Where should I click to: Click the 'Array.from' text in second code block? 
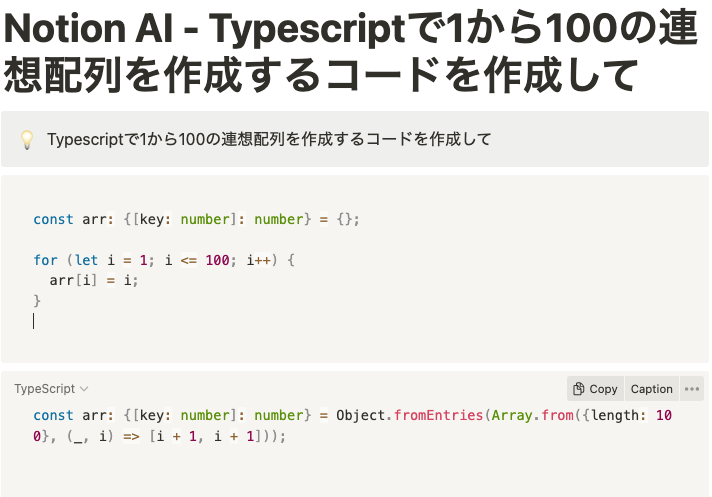point(532,415)
